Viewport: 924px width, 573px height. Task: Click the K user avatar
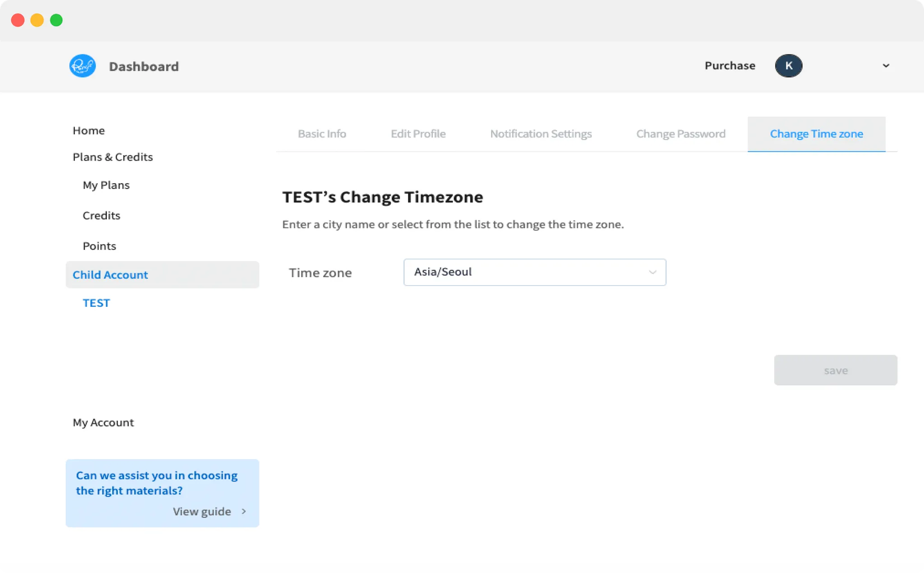tap(788, 66)
